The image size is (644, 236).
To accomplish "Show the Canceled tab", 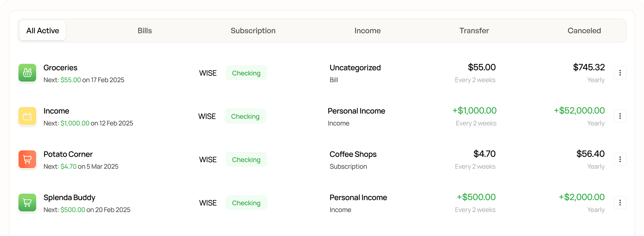I will pyautogui.click(x=584, y=31).
